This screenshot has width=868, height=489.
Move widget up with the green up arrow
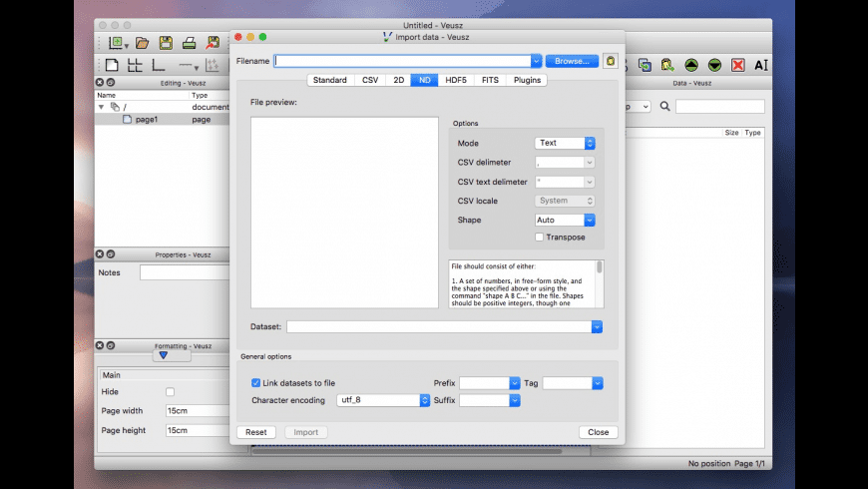[690, 65]
